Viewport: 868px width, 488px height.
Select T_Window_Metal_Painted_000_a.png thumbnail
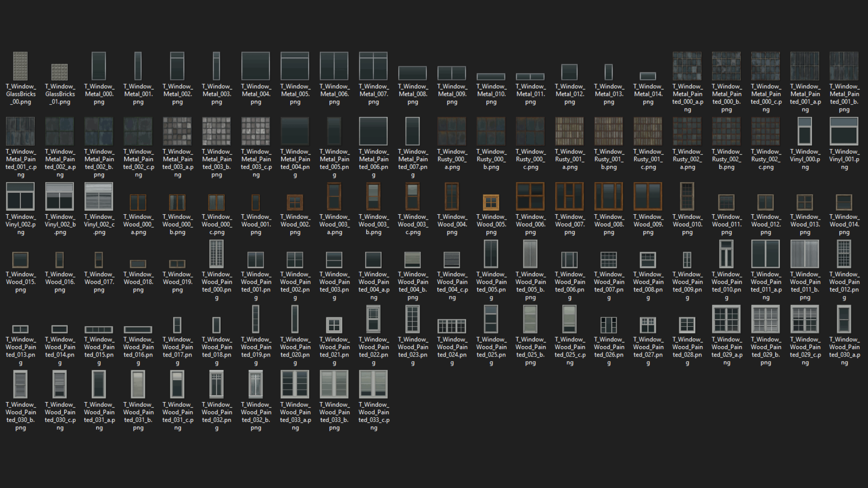(687, 66)
